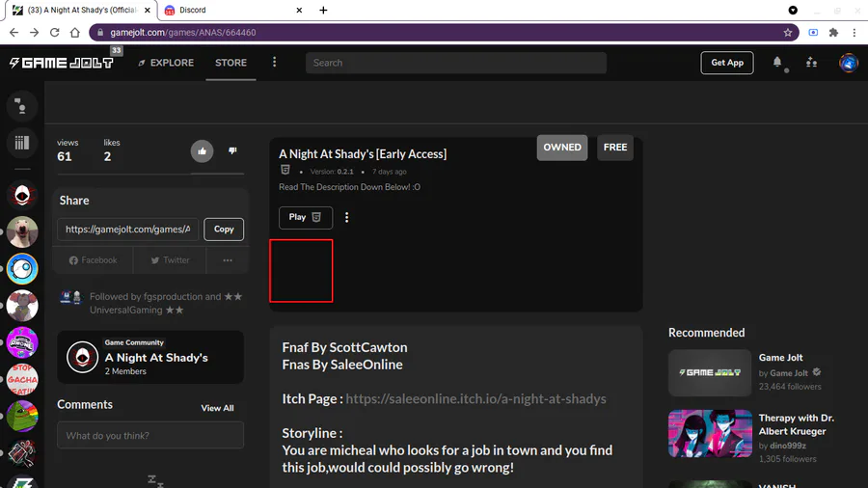Open the Explore page
Viewport: 868px width, 488px height.
click(x=166, y=63)
